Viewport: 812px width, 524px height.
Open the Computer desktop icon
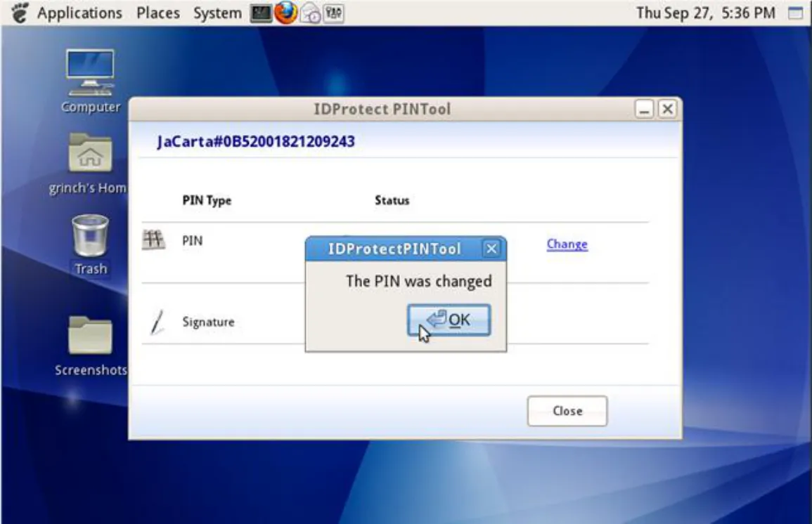[x=90, y=81]
